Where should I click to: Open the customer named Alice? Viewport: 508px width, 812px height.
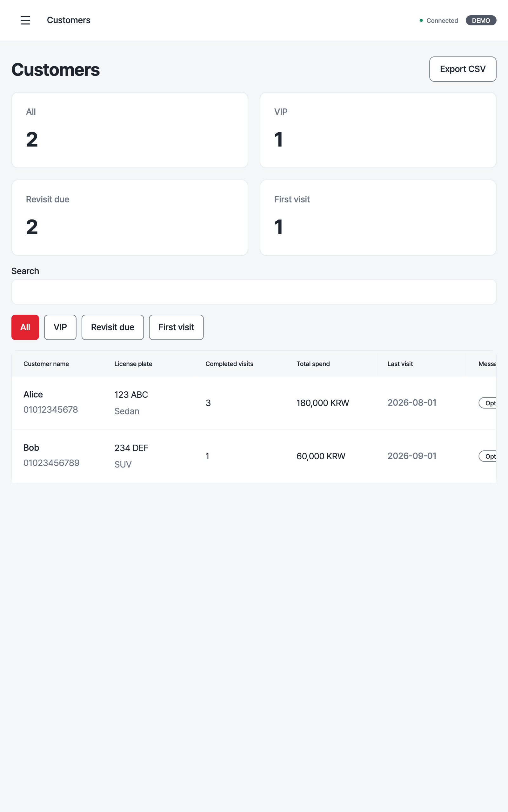click(33, 394)
